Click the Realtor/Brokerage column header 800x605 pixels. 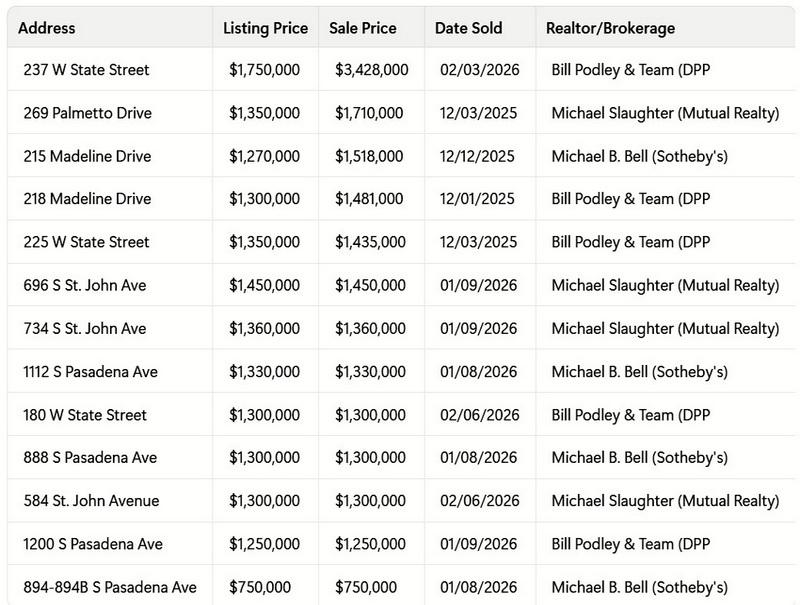click(610, 28)
